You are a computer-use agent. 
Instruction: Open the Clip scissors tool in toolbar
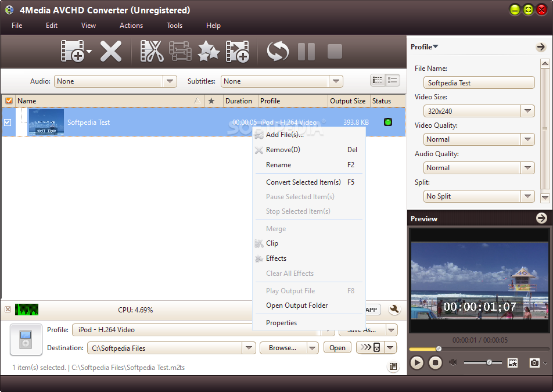[x=152, y=52]
